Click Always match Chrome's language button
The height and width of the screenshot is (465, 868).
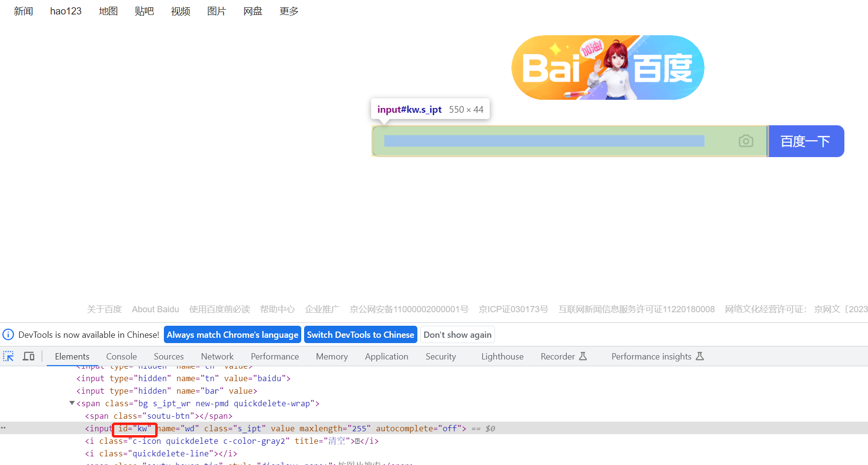coord(232,334)
